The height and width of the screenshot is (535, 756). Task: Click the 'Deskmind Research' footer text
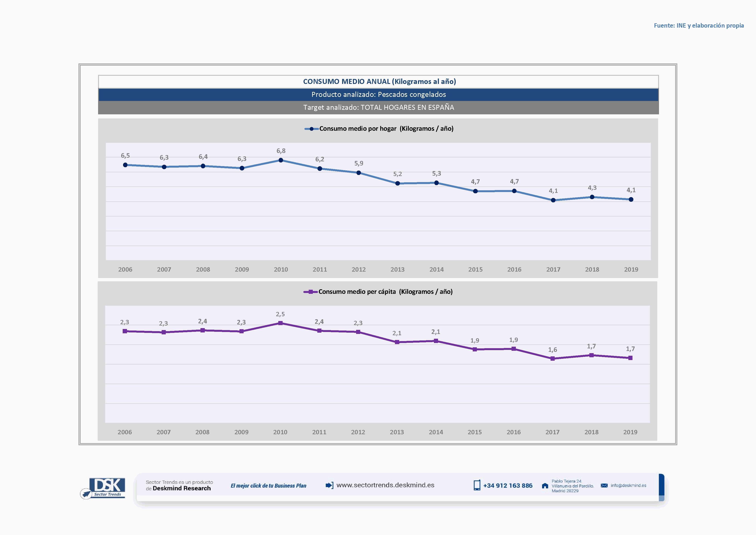point(182,489)
